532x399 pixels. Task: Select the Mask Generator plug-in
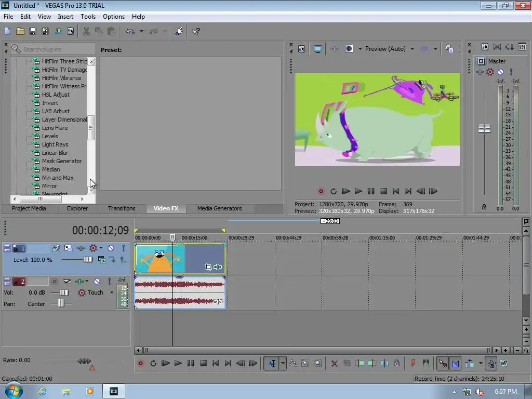click(x=61, y=161)
